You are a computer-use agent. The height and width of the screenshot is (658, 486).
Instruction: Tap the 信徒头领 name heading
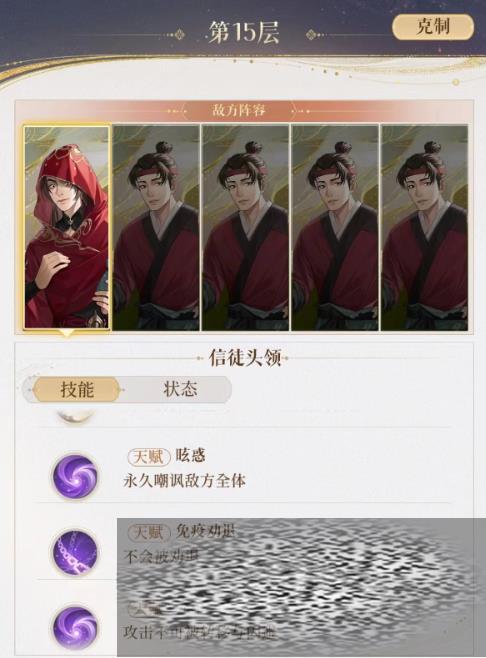point(244,358)
